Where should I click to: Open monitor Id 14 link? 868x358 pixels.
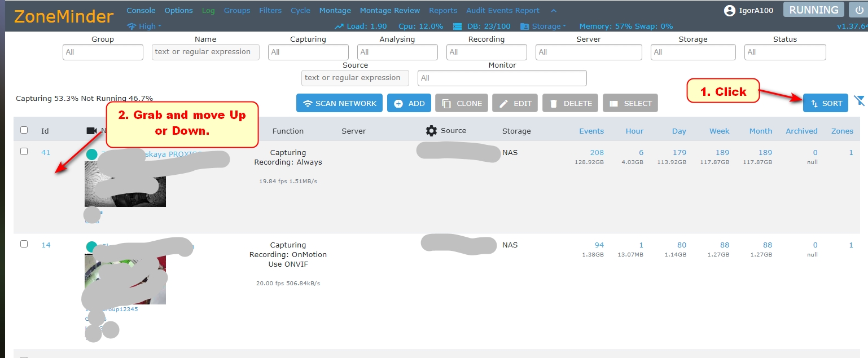coord(46,245)
